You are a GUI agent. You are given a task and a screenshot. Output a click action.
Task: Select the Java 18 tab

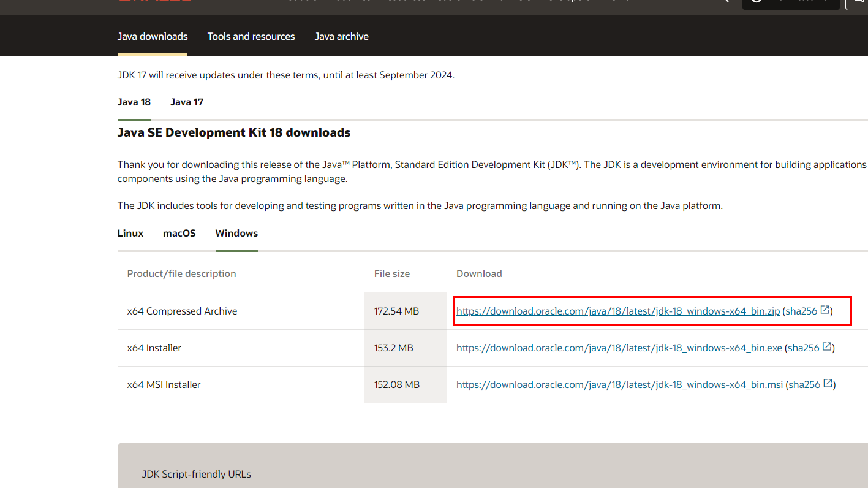tap(134, 102)
